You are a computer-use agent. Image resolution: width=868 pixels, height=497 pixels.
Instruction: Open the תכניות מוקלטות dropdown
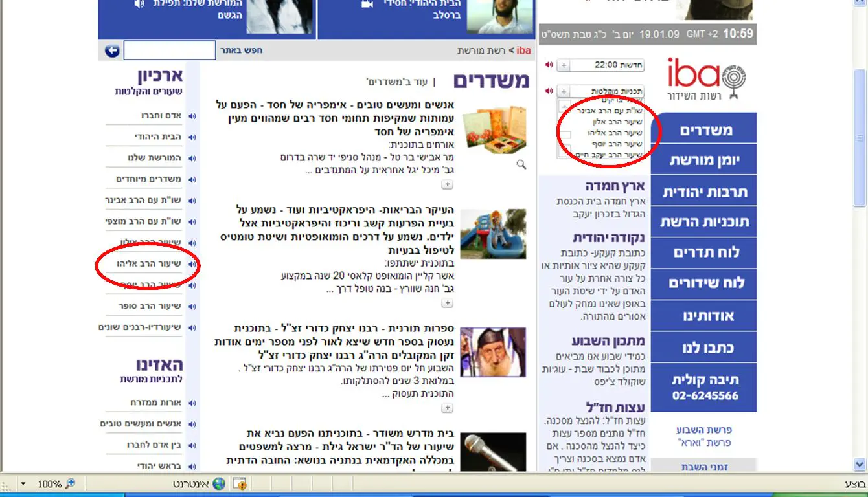[x=564, y=92]
